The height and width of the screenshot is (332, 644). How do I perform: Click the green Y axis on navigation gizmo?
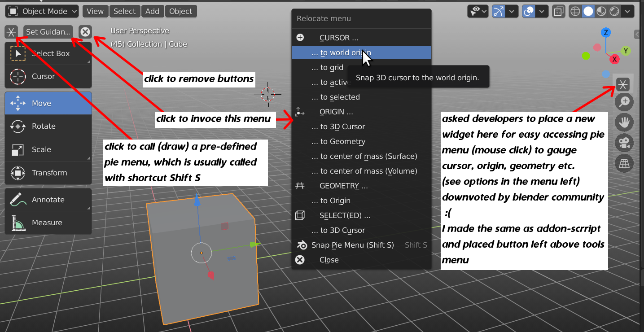(626, 51)
